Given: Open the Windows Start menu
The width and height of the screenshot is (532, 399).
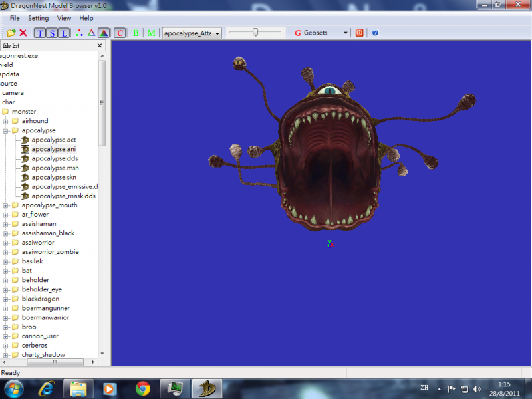Looking at the screenshot, I should (x=13, y=388).
